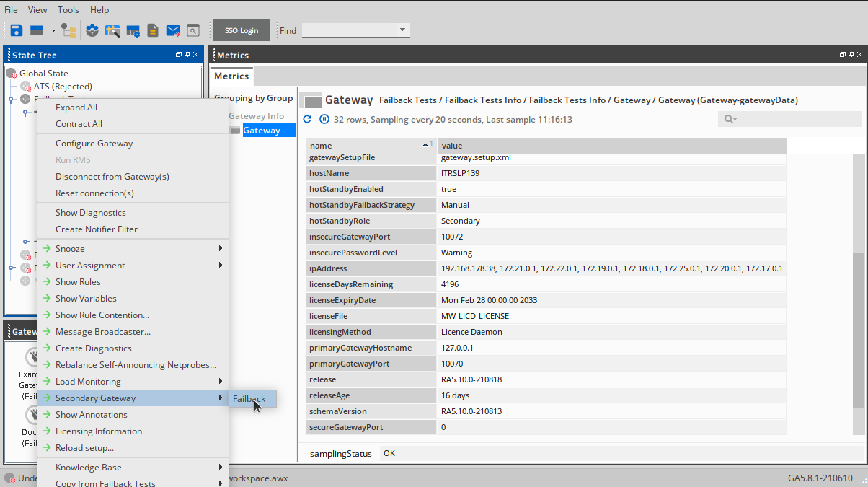Click the metrics search filter field

click(797, 119)
